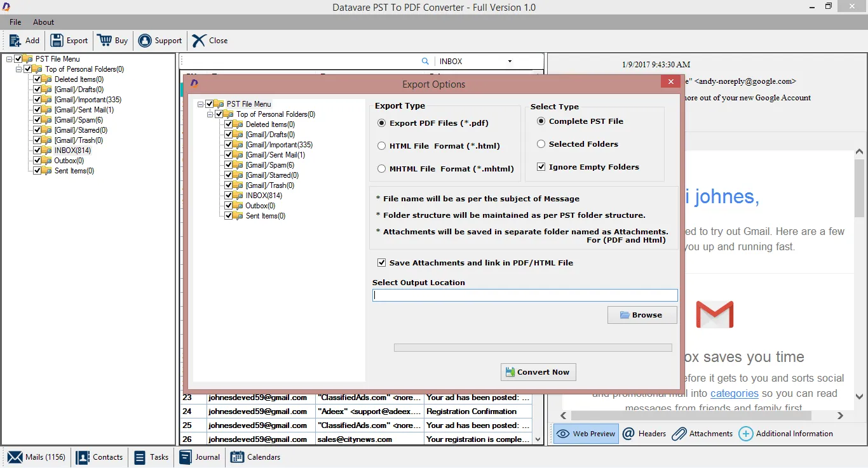Click the Buy cart icon
Image resolution: width=868 pixels, height=468 pixels.
point(104,40)
